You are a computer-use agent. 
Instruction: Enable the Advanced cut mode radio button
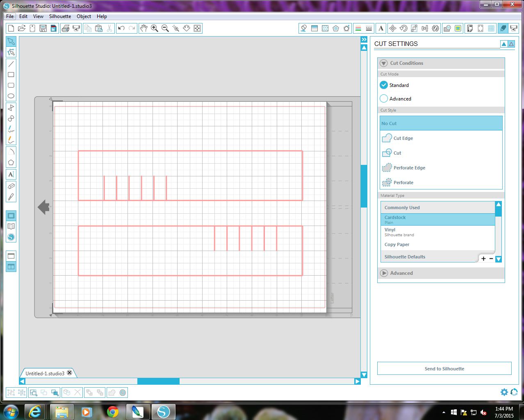[384, 98]
